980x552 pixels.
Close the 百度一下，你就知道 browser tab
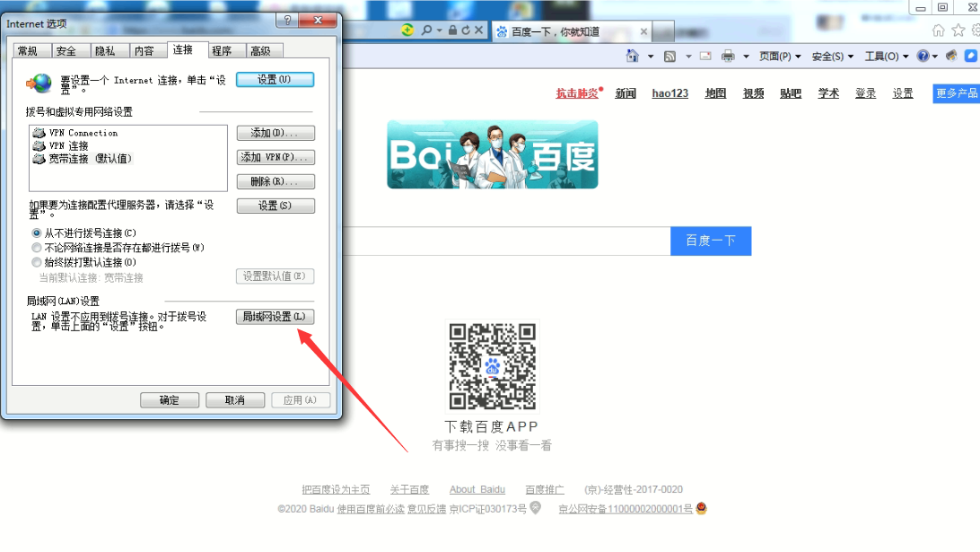coord(643,31)
